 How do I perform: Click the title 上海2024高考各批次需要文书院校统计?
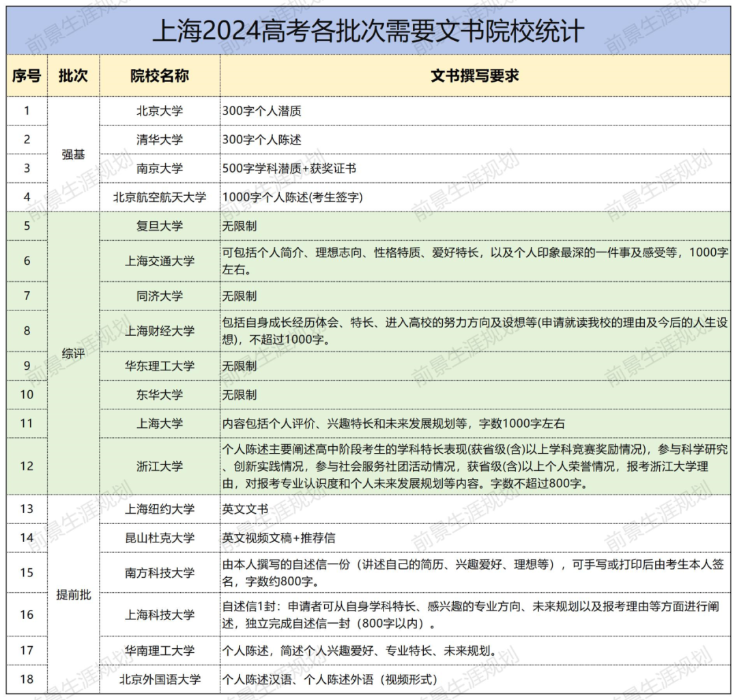(x=369, y=31)
